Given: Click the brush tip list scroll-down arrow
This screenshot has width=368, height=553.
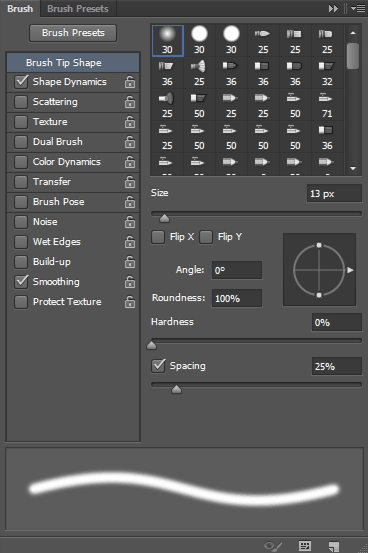Looking at the screenshot, I should [353, 169].
